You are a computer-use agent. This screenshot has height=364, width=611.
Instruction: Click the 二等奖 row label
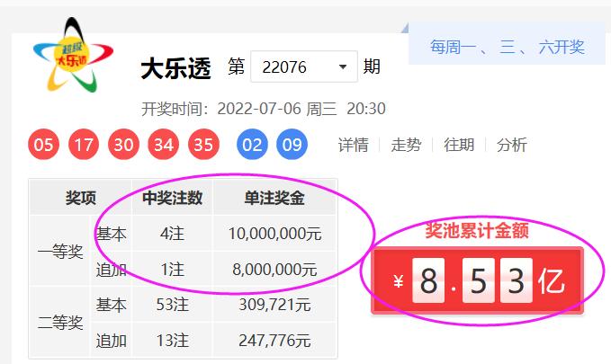click(60, 323)
